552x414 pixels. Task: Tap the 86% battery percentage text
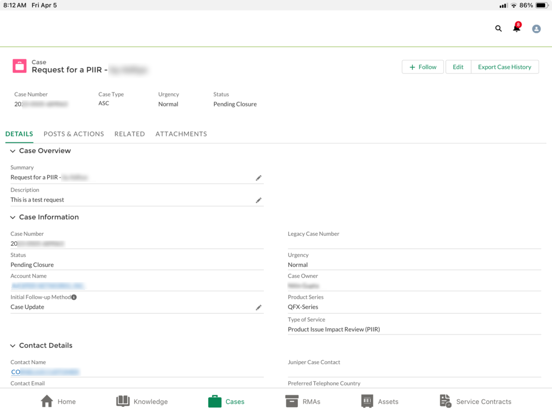pos(526,5)
